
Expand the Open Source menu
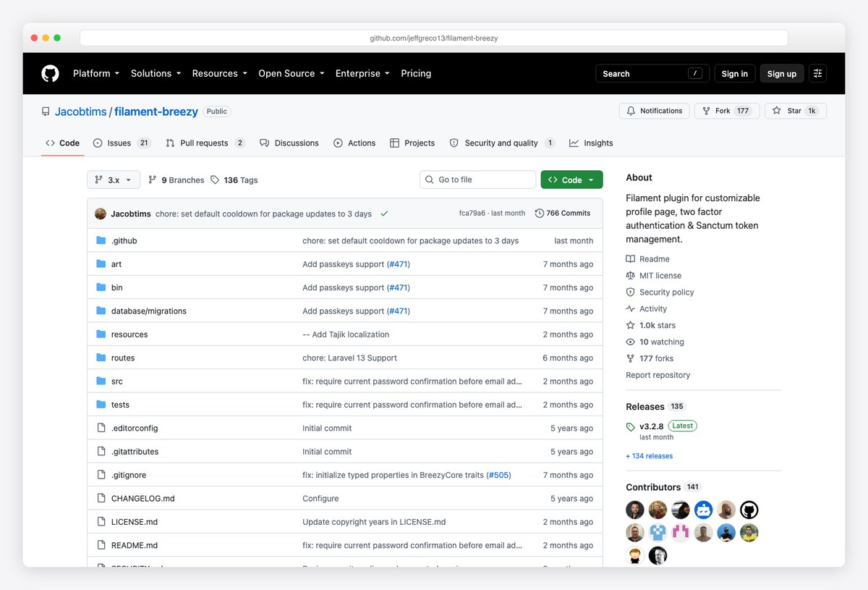click(292, 73)
